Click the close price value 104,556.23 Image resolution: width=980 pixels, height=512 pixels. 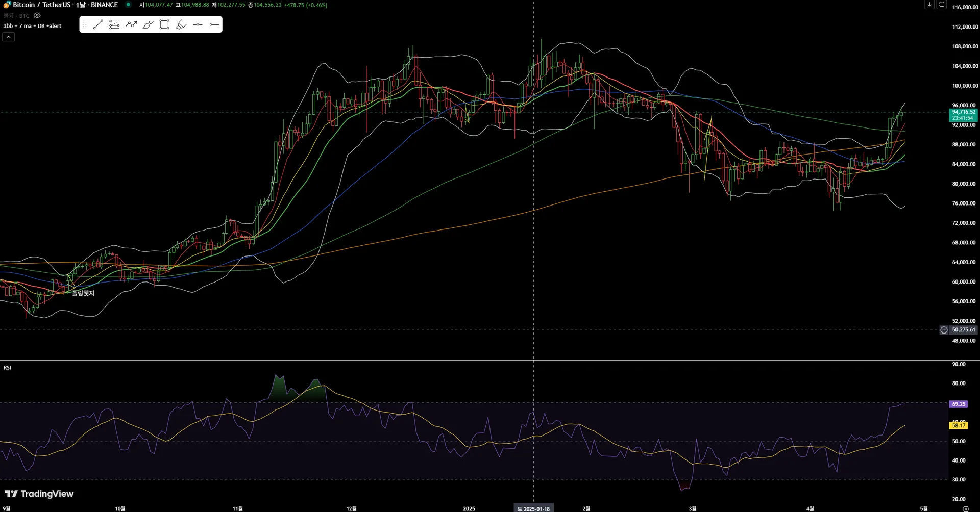pyautogui.click(x=267, y=5)
